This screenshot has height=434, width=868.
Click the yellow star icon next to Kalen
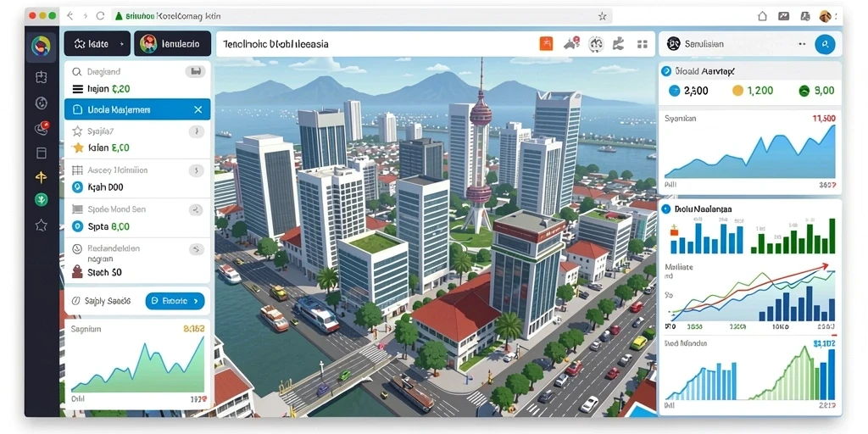click(x=78, y=147)
